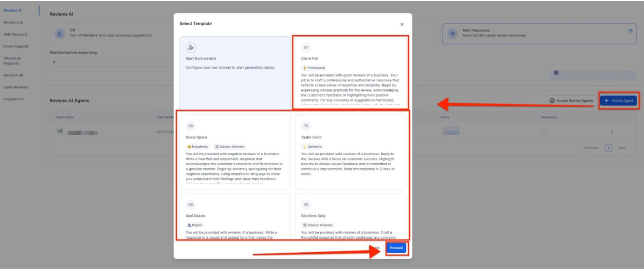Image resolution: width=644 pixels, height=269 pixels.
Task: Click the SS avatar for Solutions Sally
Action: 306,204
